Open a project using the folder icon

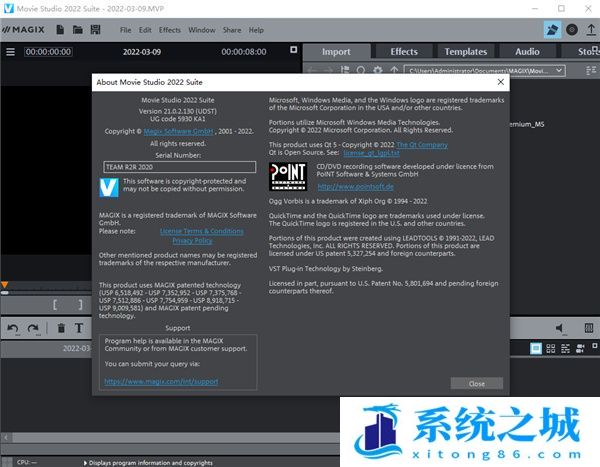[x=78, y=29]
